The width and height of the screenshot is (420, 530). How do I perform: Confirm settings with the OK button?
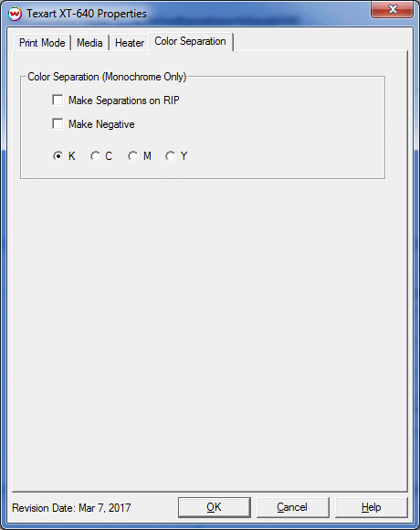215,507
